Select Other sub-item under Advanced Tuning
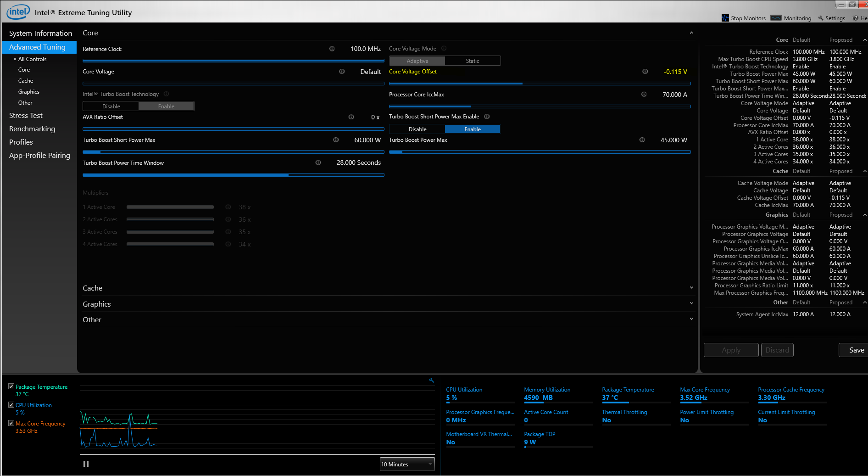The height and width of the screenshot is (476, 868). point(25,103)
